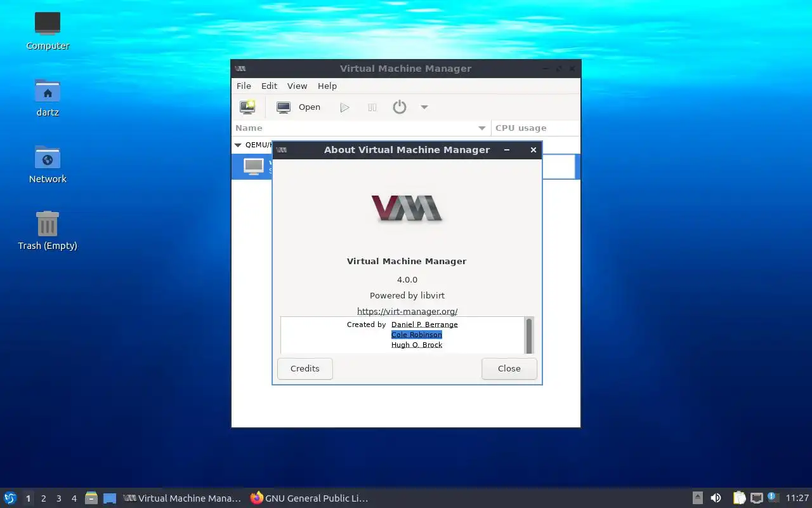This screenshot has width=812, height=508.
Task: Click the Create new virtual machine icon
Action: click(247, 107)
